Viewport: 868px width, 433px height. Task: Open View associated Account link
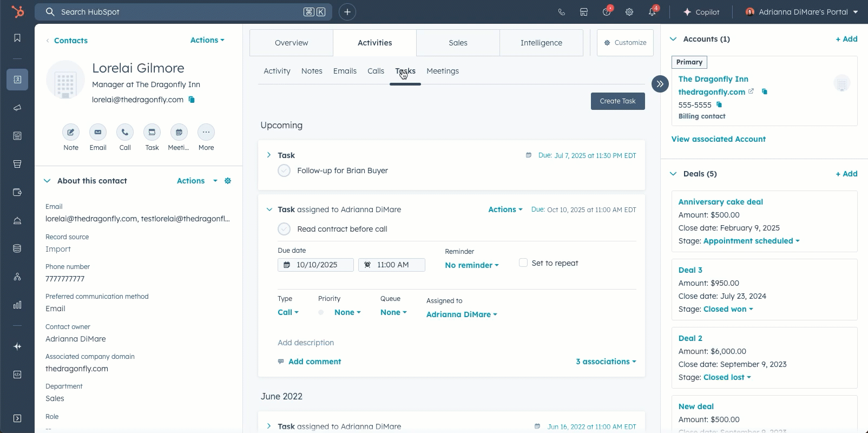[x=718, y=139]
